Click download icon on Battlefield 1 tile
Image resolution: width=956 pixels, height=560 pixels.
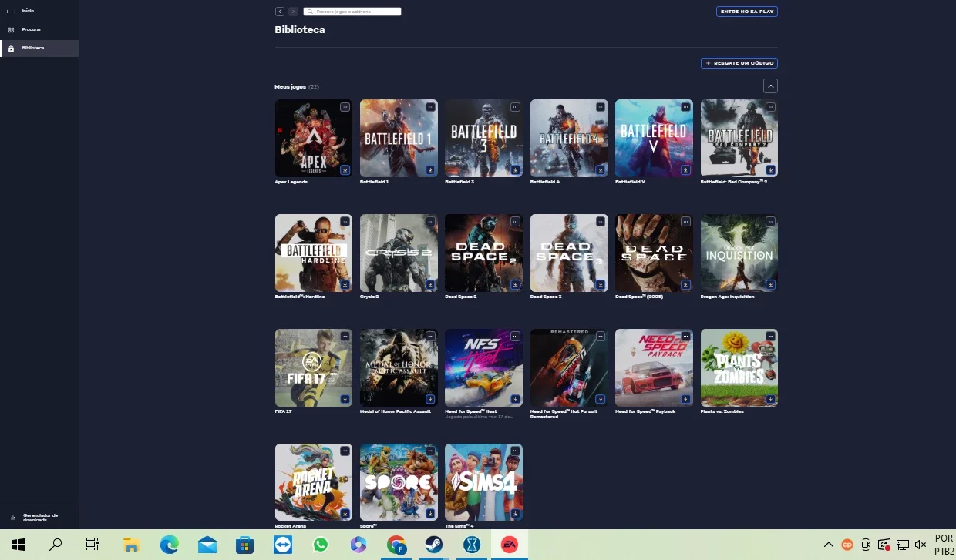[430, 170]
